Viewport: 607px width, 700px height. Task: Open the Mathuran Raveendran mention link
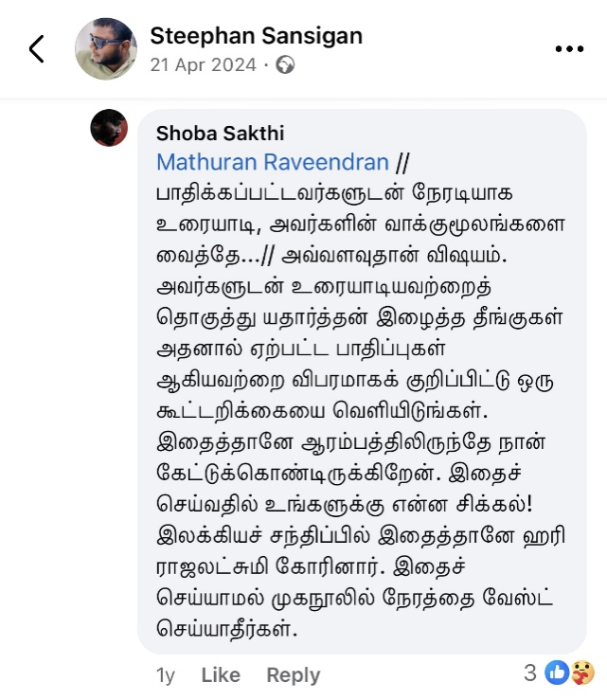273,162
